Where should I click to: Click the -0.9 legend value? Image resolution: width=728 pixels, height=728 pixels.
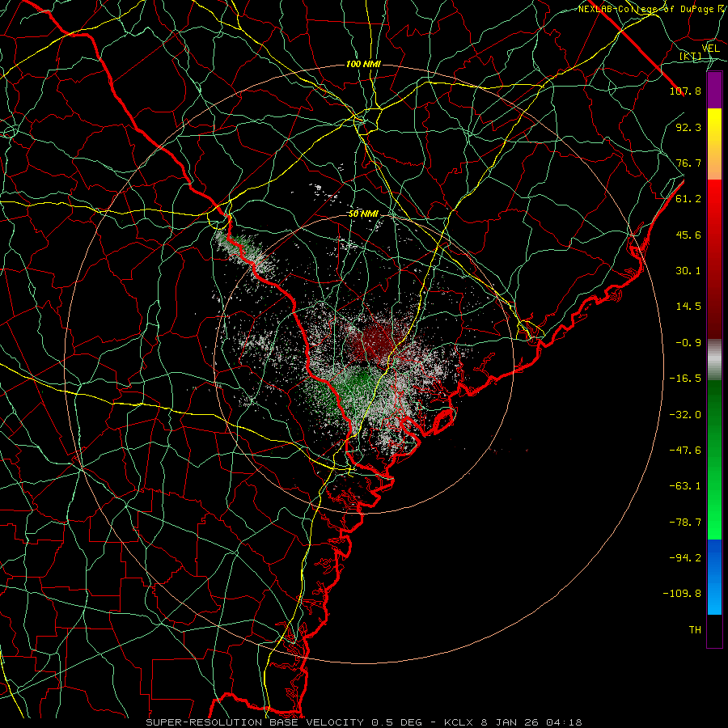tap(688, 343)
